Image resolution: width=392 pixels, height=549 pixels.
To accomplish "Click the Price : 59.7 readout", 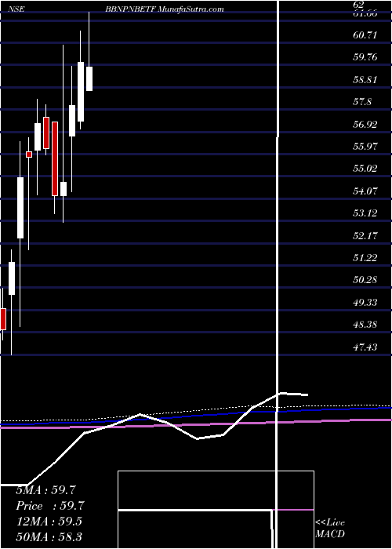I will point(50,506).
